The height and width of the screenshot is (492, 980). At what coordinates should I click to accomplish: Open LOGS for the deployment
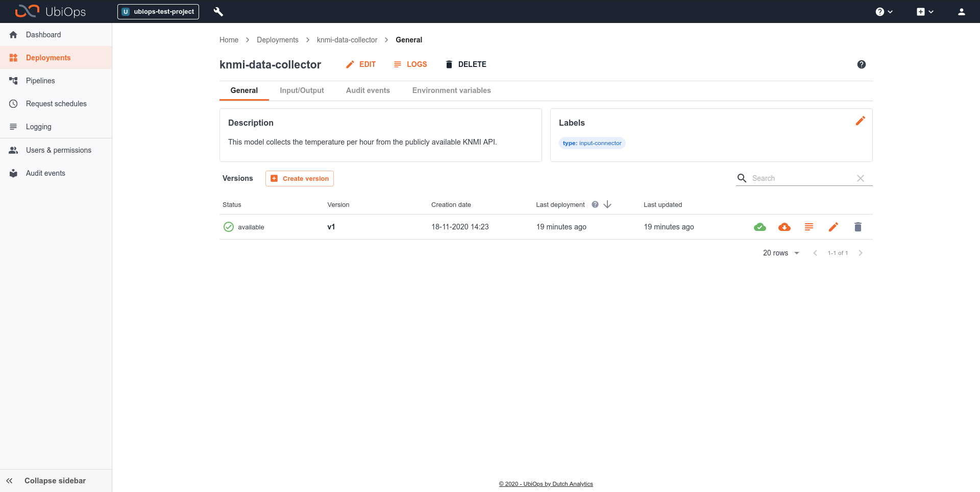point(410,64)
